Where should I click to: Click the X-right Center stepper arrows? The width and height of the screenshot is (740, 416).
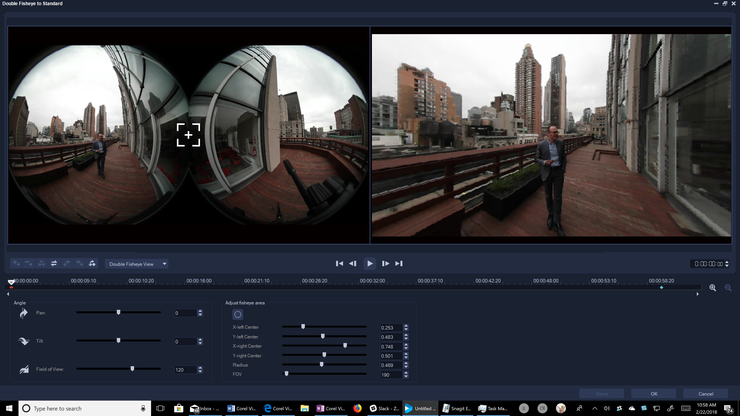pos(406,346)
